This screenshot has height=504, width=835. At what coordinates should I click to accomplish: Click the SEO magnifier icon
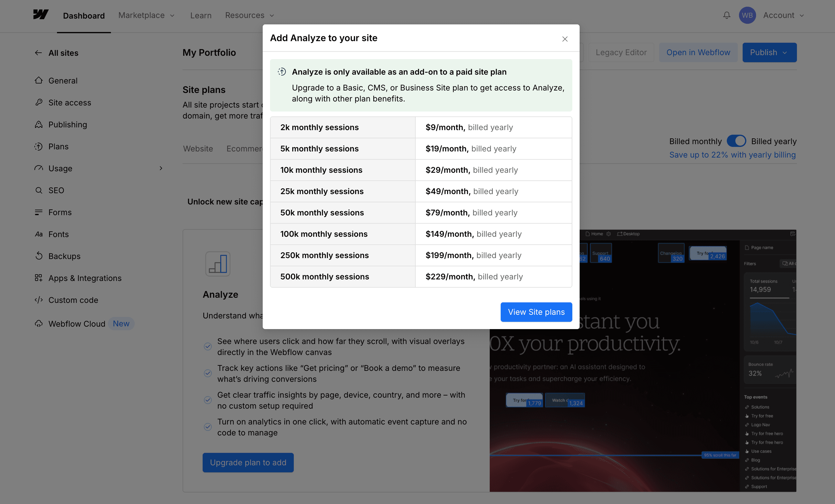coord(39,190)
